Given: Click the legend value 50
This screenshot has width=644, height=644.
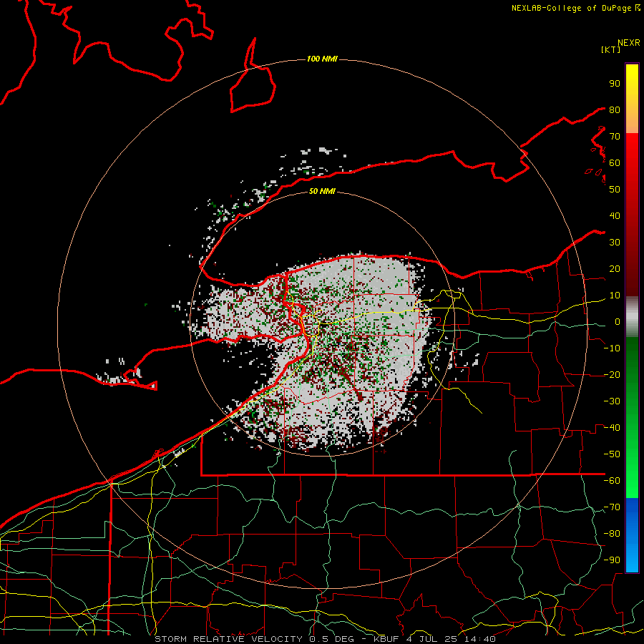Looking at the screenshot, I should tap(615, 190).
